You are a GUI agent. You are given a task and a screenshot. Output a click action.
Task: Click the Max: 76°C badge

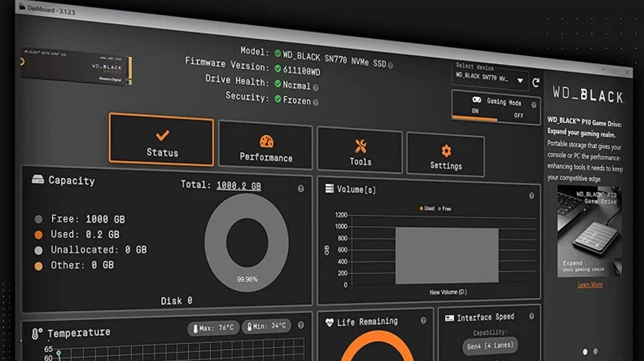214,328
